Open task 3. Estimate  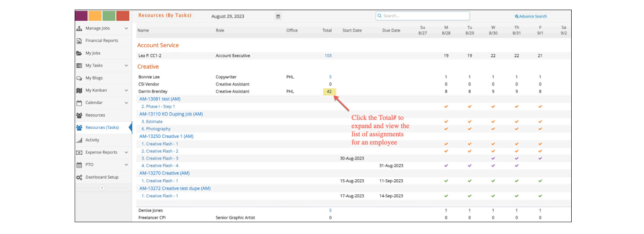(x=152, y=122)
